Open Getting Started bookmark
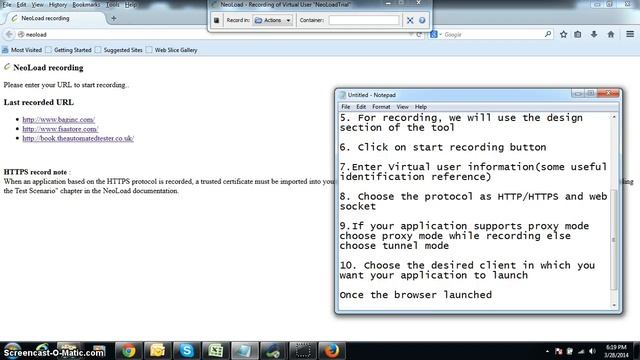Viewport: 640px width, 360px height. click(x=69, y=50)
